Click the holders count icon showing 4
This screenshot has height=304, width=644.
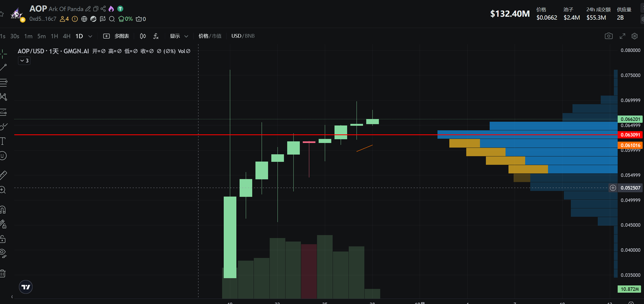[x=64, y=19]
